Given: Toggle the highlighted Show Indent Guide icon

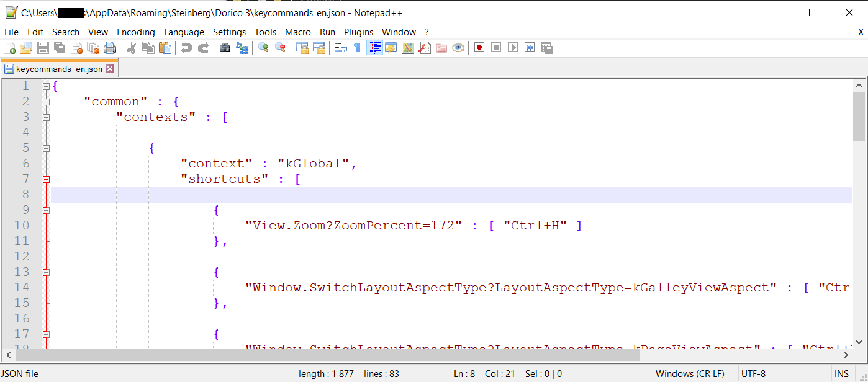Looking at the screenshot, I should [374, 48].
